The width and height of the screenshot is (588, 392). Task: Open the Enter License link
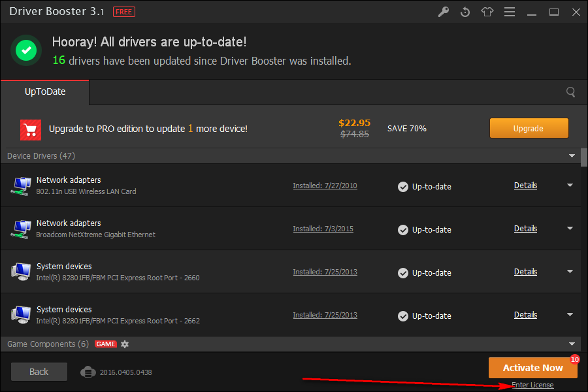click(532, 385)
